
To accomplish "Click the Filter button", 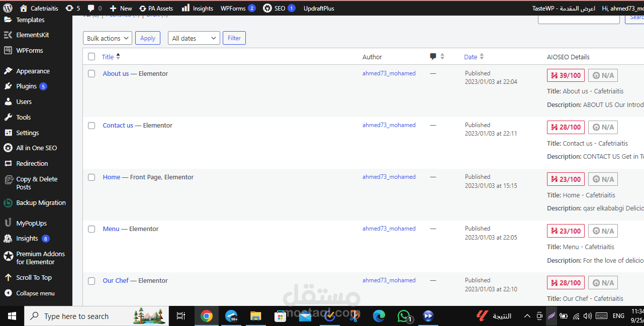I will (234, 38).
